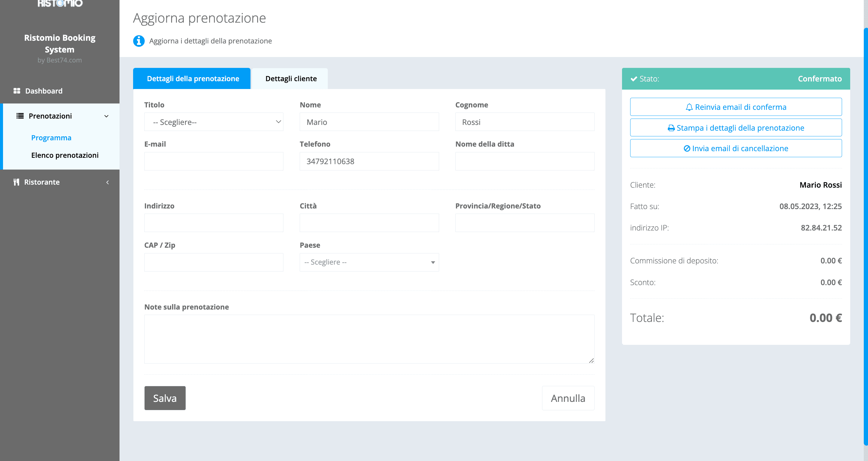The height and width of the screenshot is (461, 868).
Task: Open the Programma page
Action: coord(51,137)
